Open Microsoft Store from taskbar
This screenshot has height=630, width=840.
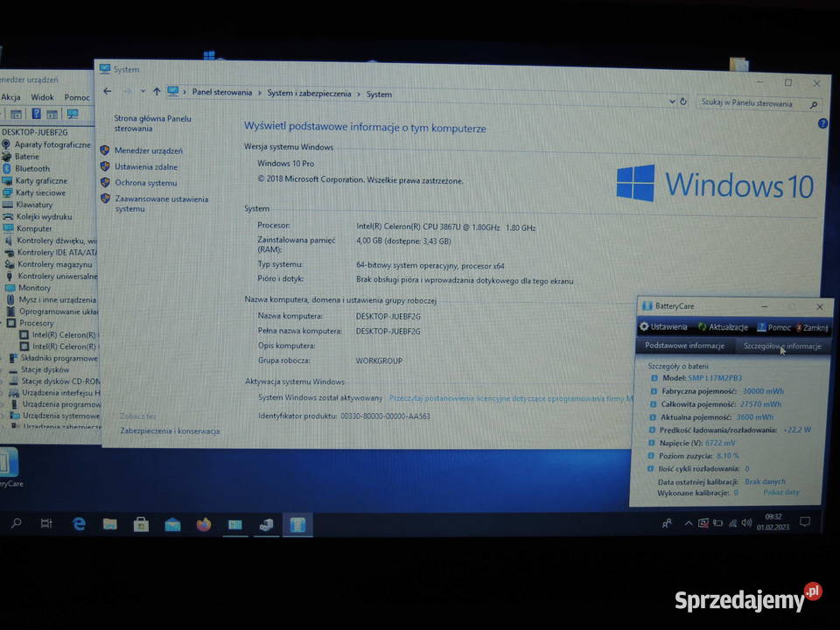click(x=141, y=524)
